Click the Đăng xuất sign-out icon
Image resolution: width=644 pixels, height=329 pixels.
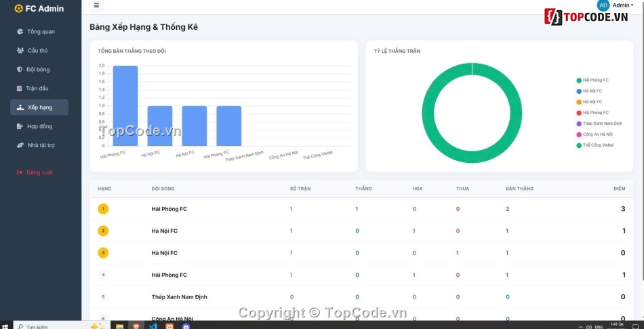(x=20, y=172)
